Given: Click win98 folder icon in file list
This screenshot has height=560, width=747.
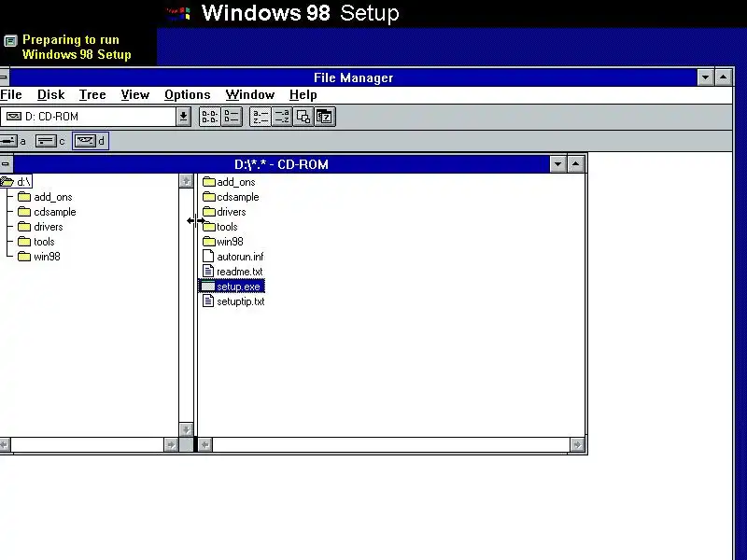Looking at the screenshot, I should coord(208,242).
